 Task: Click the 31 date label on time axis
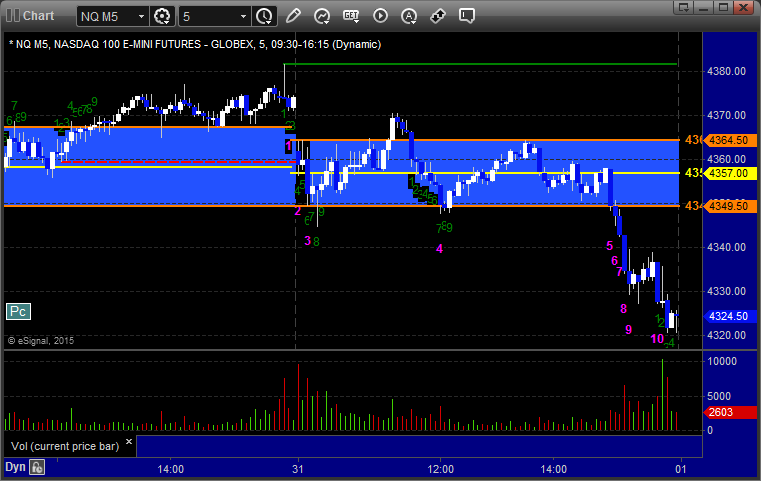[298, 470]
